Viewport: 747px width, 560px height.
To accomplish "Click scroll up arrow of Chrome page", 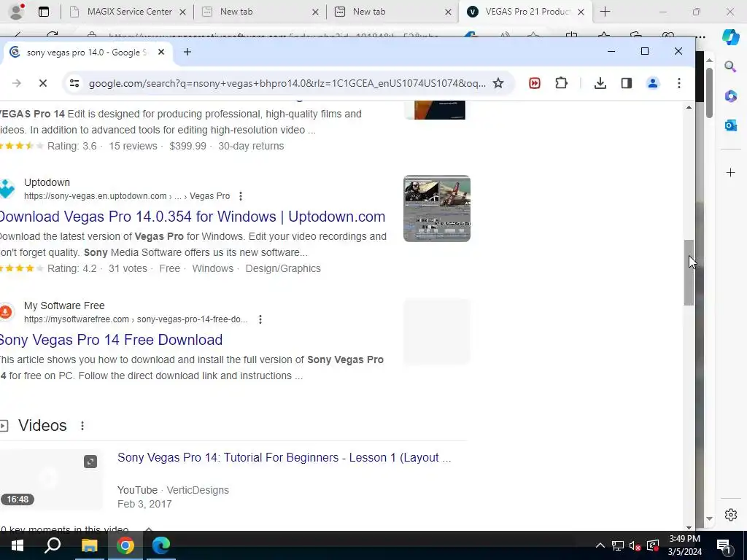I will tap(689, 108).
